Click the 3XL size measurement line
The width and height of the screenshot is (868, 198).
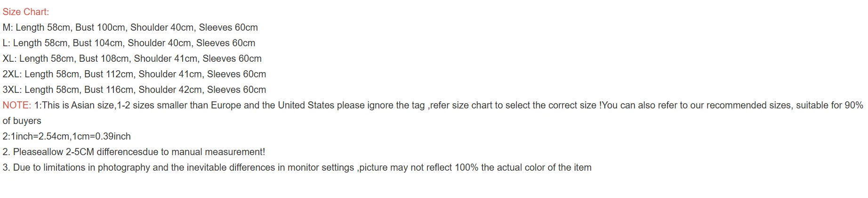tap(134, 90)
